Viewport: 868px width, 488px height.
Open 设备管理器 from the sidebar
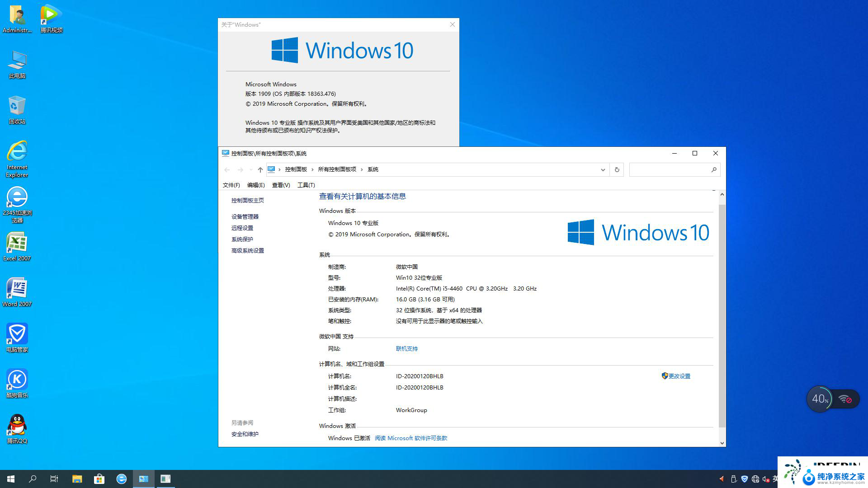[x=245, y=217]
